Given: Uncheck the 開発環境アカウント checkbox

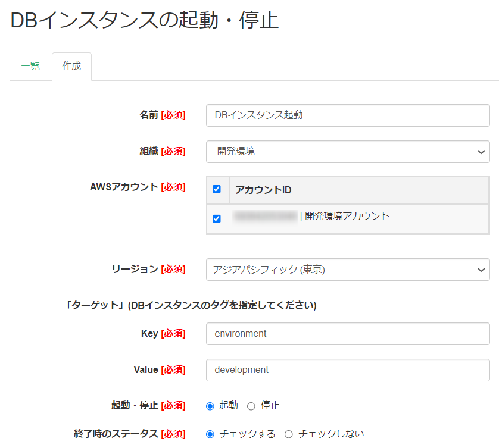Looking at the screenshot, I should click(x=217, y=218).
